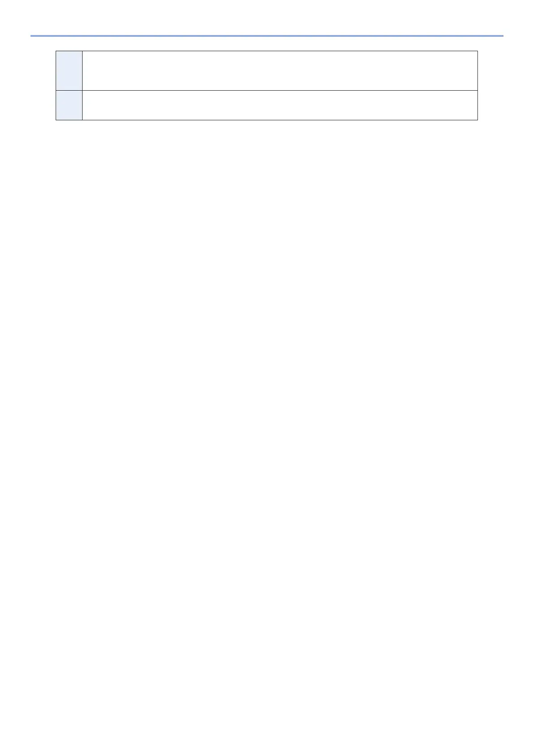The height and width of the screenshot is (756, 534).
Task: Click the blank page area below the table
Action: click(x=267, y=404)
